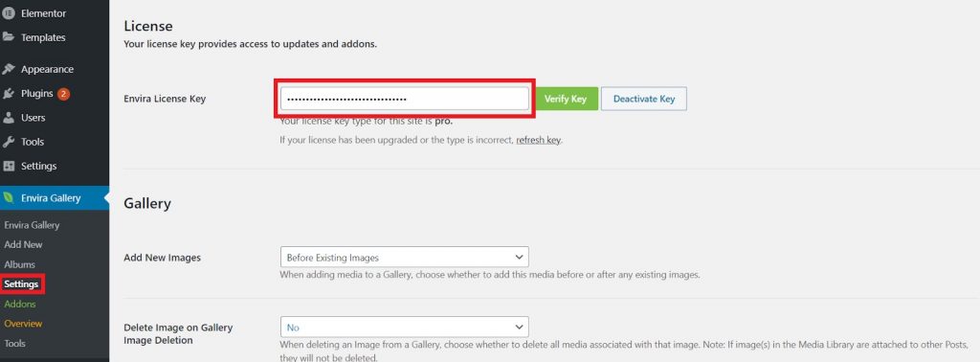Image resolution: width=980 pixels, height=362 pixels.
Task: Open the Albums submenu item
Action: pos(19,264)
